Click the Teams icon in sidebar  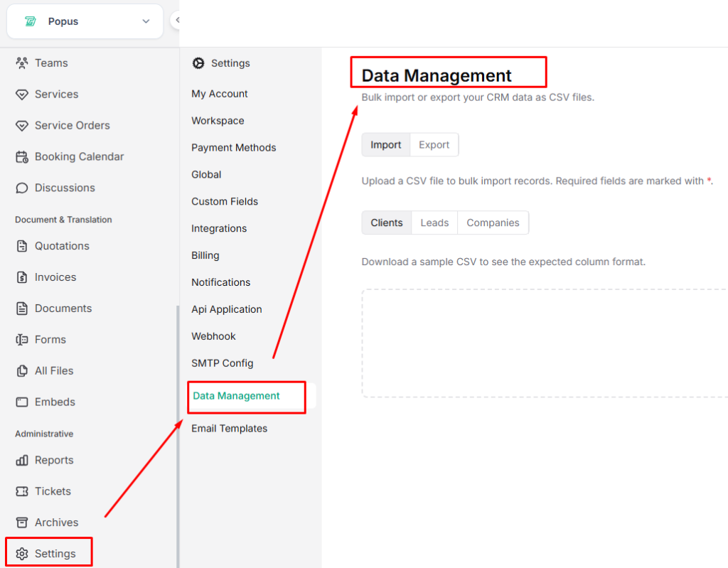(21, 63)
